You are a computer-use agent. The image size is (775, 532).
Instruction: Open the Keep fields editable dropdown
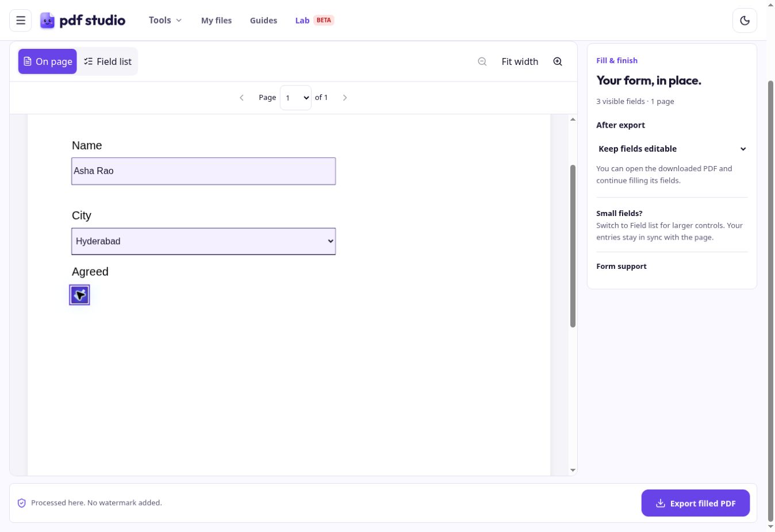(672, 149)
